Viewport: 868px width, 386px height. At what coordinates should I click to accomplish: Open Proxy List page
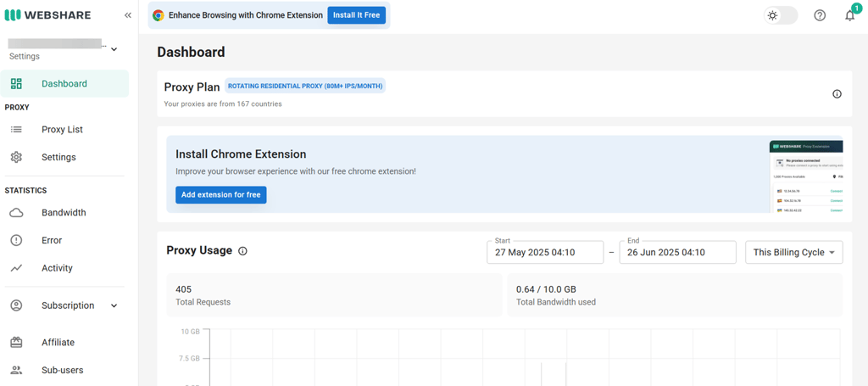[62, 130]
